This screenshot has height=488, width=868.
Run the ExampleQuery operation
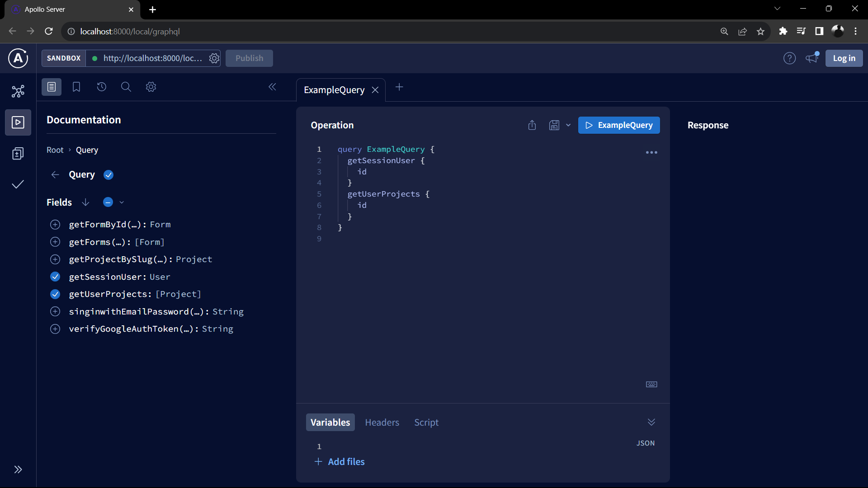coord(618,125)
